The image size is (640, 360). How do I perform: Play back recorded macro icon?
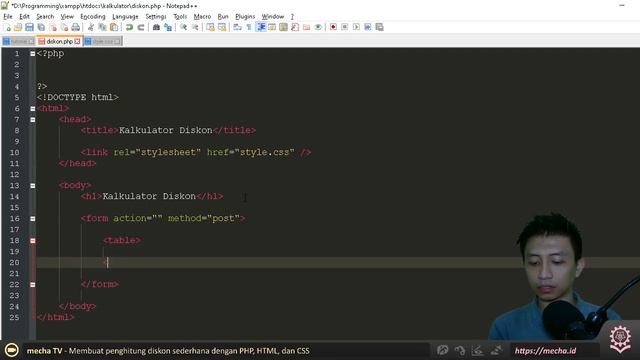pos(356,27)
